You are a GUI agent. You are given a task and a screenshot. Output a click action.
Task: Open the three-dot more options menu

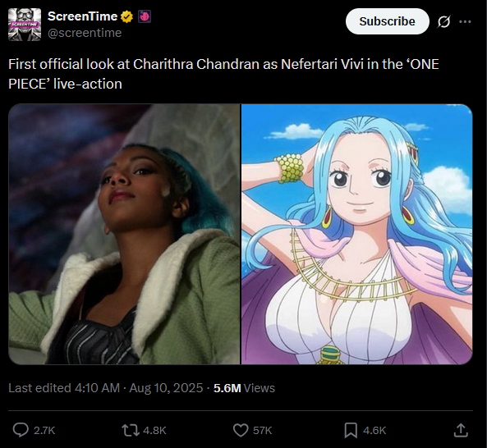coord(465,21)
